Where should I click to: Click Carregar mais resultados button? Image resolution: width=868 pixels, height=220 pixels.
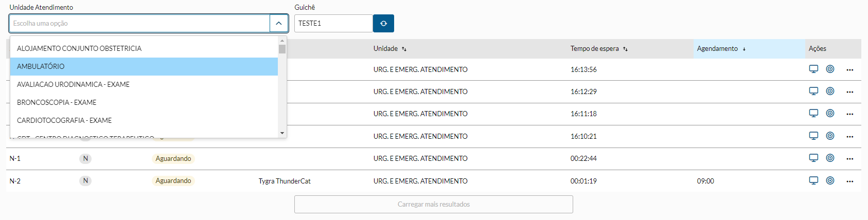(x=433, y=204)
